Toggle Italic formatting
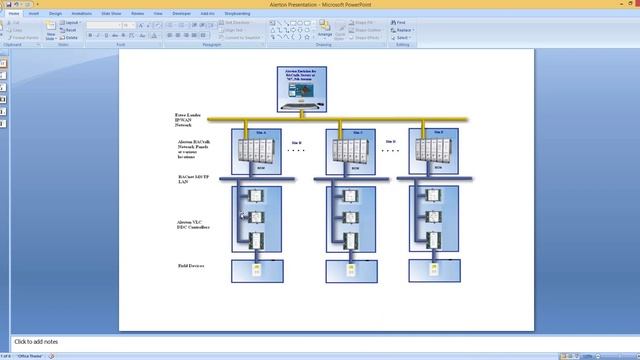Screen dimensions: 640x360 98,36
